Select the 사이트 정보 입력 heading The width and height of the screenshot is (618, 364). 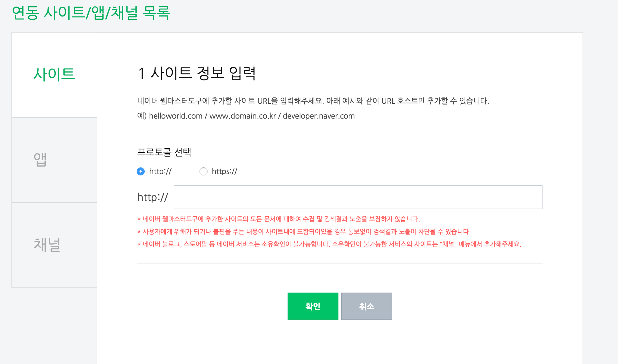(197, 73)
